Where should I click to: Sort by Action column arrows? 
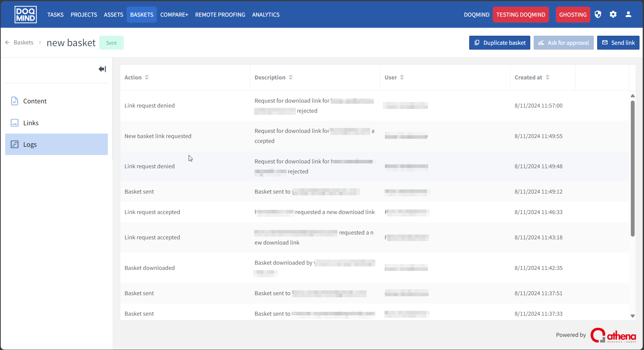pyautogui.click(x=147, y=77)
